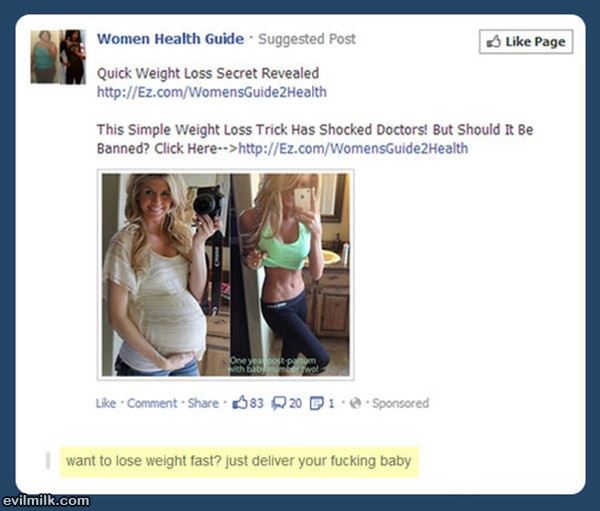Open first Ez.com/WomensGuide2Health link
This screenshot has height=511, width=600.
click(212, 92)
